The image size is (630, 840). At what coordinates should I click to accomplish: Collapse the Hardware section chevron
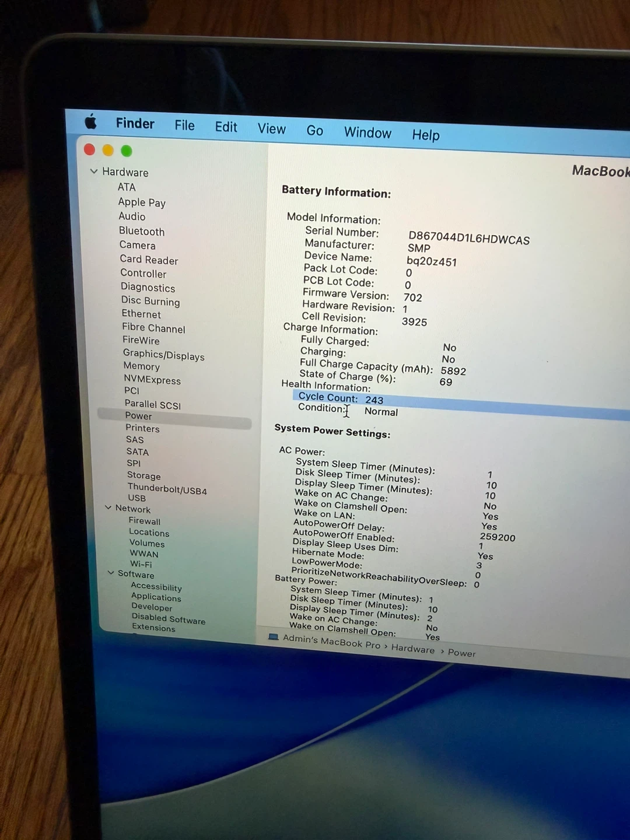[x=94, y=171]
